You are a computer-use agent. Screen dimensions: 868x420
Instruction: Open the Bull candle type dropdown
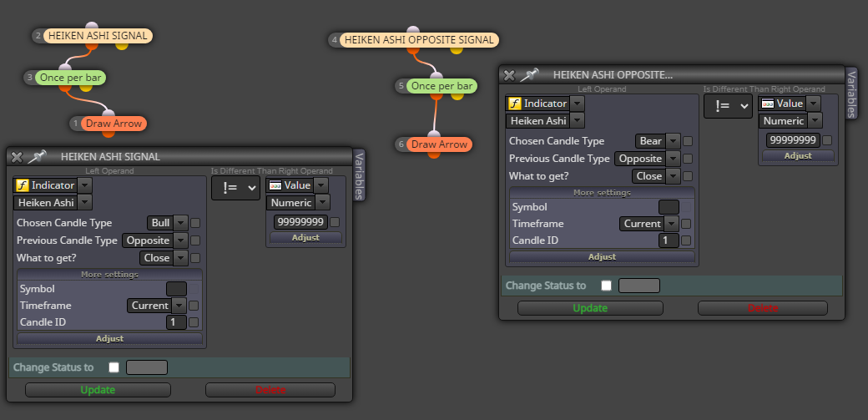[x=181, y=223]
